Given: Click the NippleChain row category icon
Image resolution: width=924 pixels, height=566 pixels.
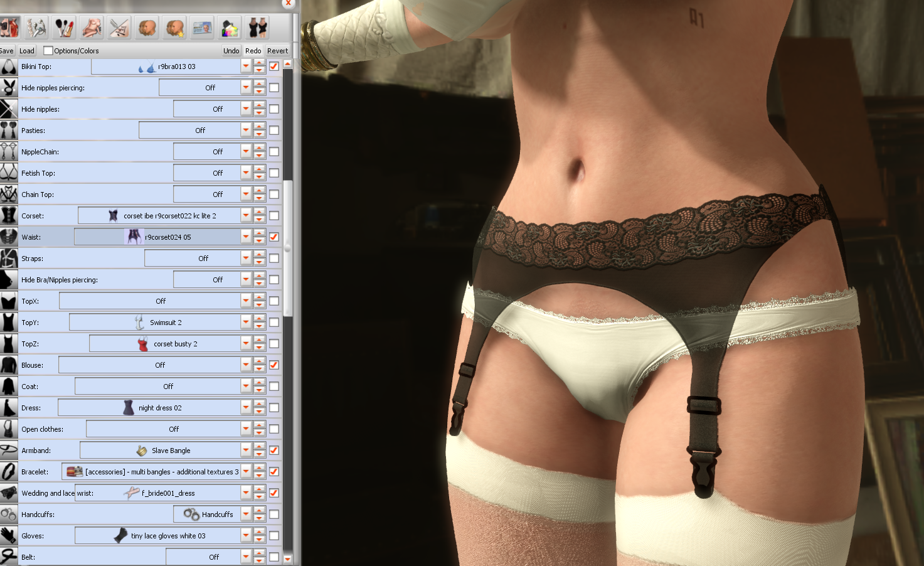Looking at the screenshot, I should tap(9, 151).
